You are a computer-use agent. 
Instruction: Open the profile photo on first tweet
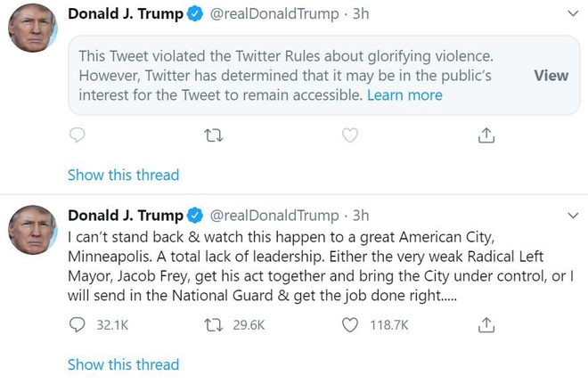click(x=33, y=29)
